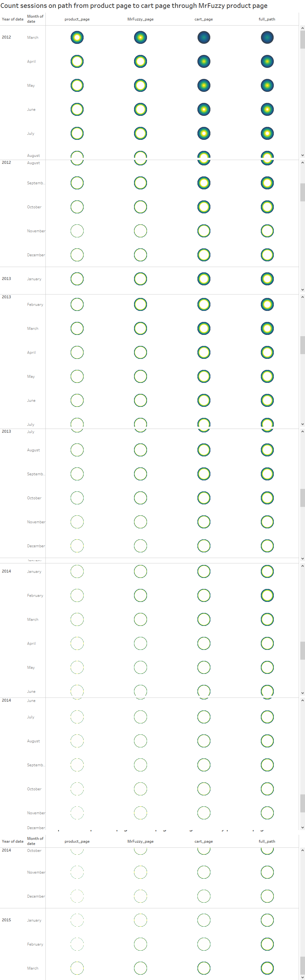Click the April 2012 cart_page circle mark
305x980 pixels.
pyautogui.click(x=204, y=61)
